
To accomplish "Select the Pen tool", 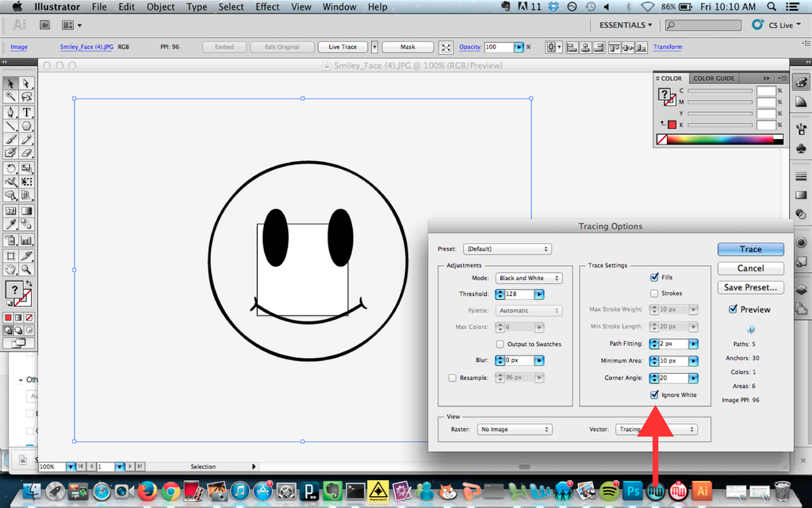I will tap(11, 112).
